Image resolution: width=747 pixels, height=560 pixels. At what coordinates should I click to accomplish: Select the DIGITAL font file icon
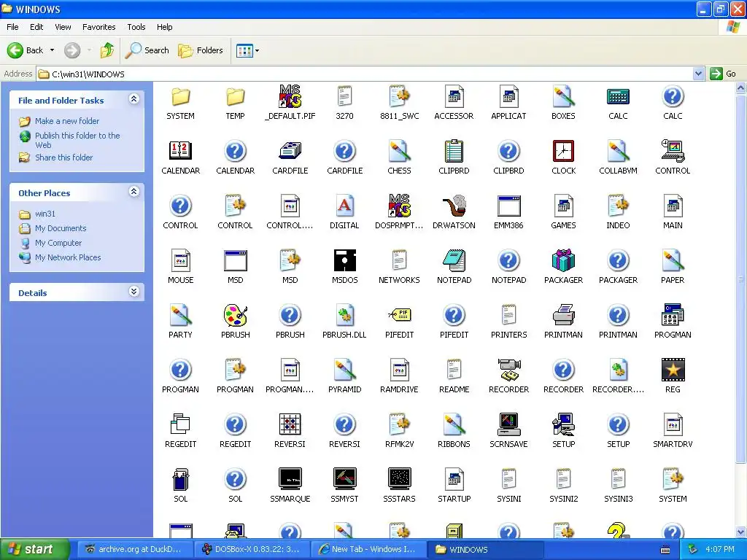click(344, 206)
